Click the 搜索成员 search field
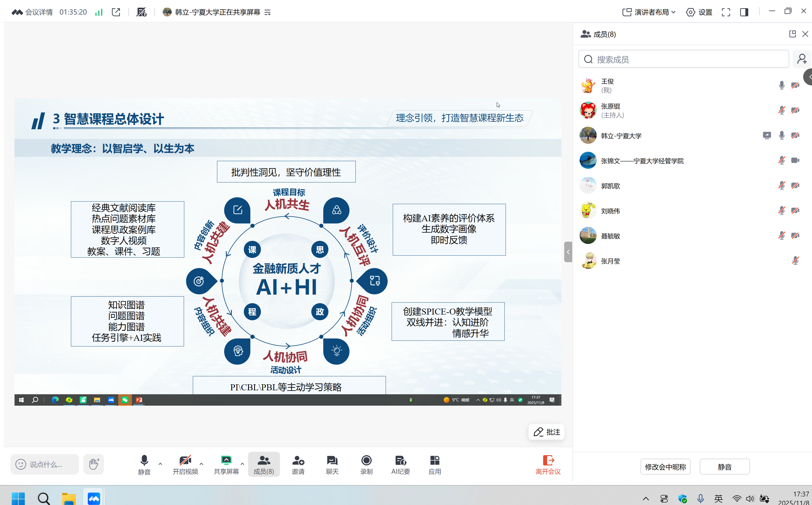This screenshot has height=505, width=812. (684, 59)
